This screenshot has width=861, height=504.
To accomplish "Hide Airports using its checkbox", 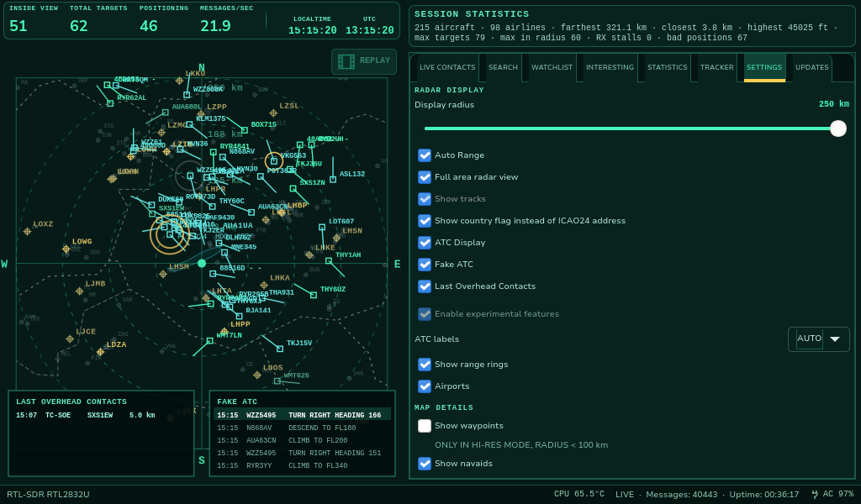I will point(425,386).
